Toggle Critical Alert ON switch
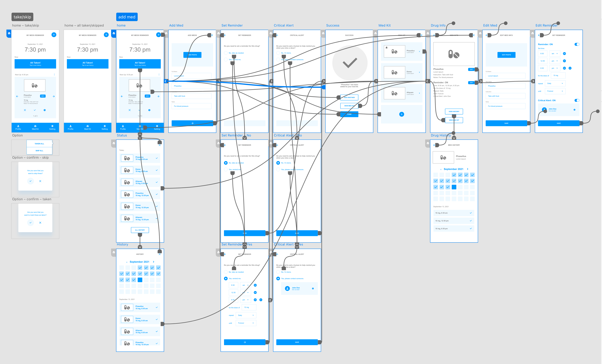This screenshot has width=602, height=364. click(577, 100)
